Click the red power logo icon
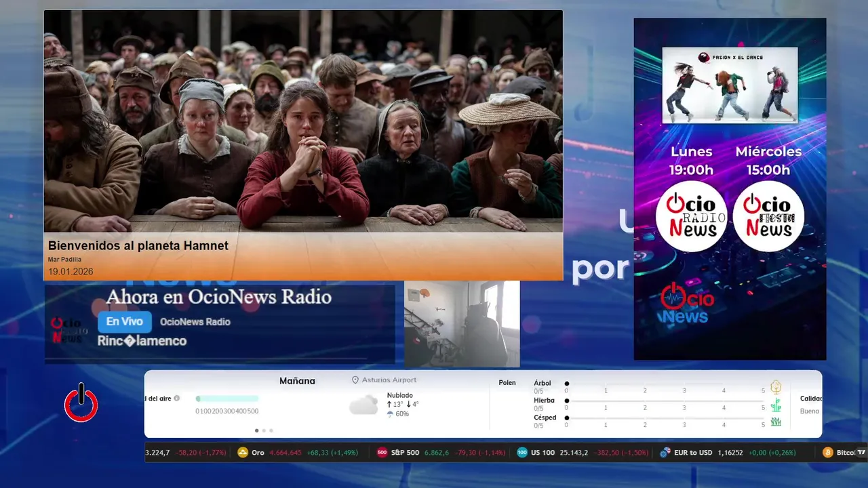 pos(81,403)
